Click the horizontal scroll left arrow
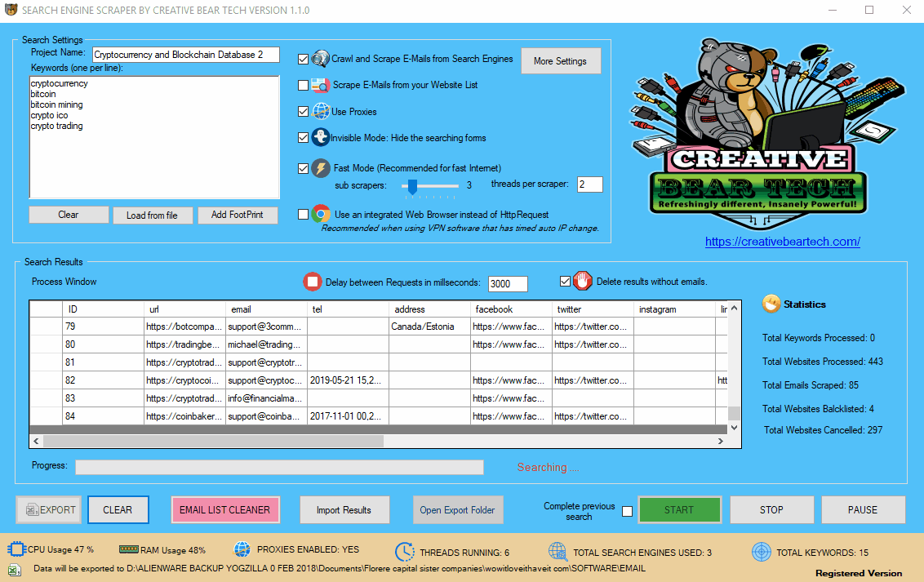 coord(36,441)
